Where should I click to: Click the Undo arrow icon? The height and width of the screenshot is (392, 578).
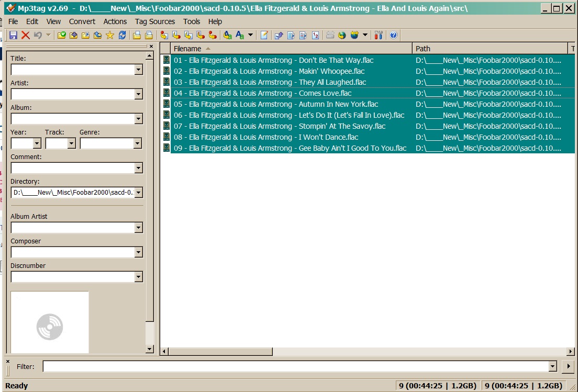click(x=38, y=35)
